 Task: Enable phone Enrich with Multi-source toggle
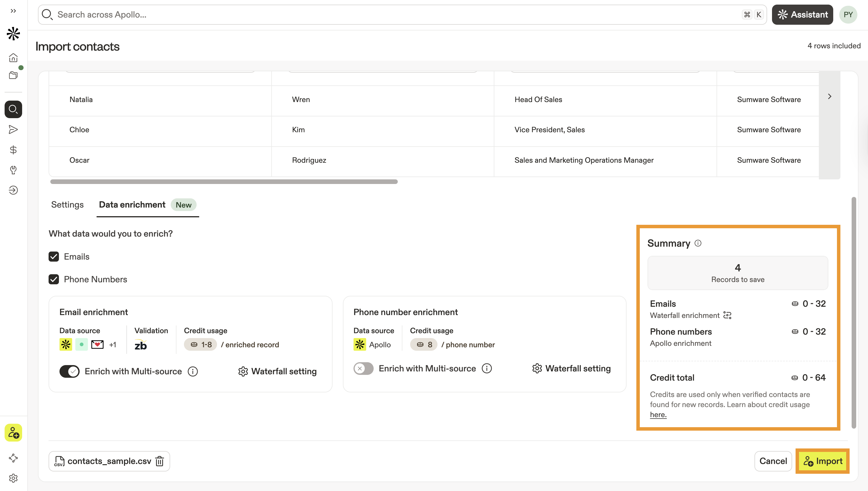coord(363,369)
